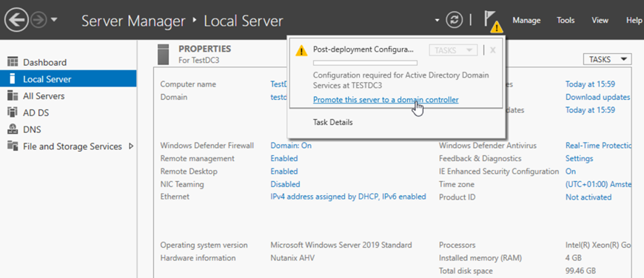Image resolution: width=644 pixels, height=278 pixels.
Task: Click the Properties server tower icon
Action: 163,55
